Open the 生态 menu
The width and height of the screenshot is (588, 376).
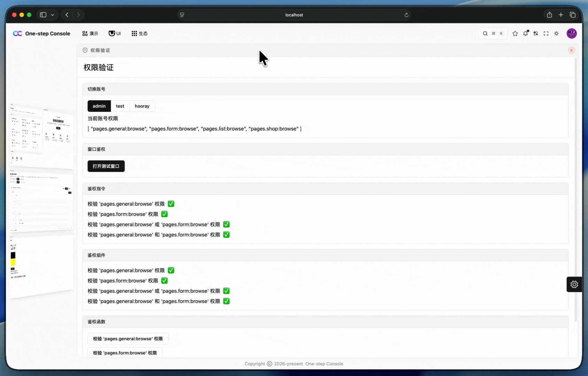140,33
